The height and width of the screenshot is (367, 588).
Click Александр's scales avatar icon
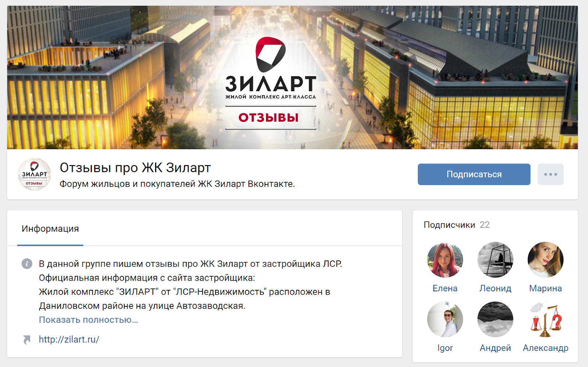(x=545, y=319)
